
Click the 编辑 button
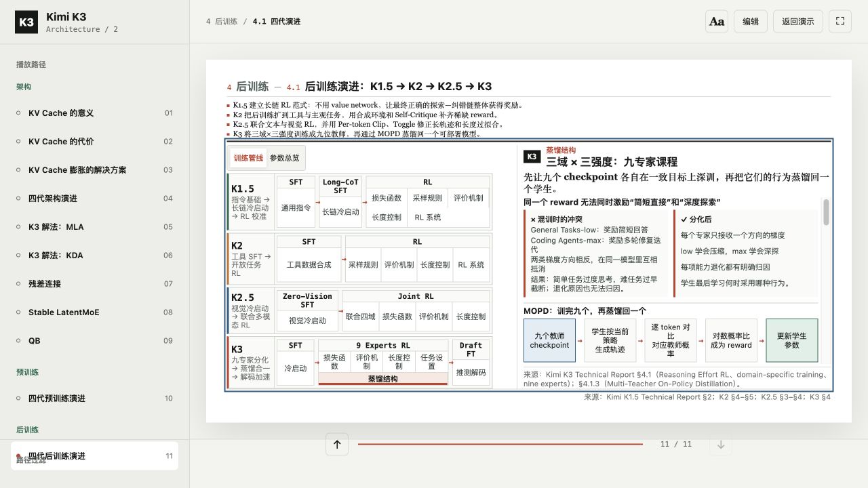coord(751,21)
